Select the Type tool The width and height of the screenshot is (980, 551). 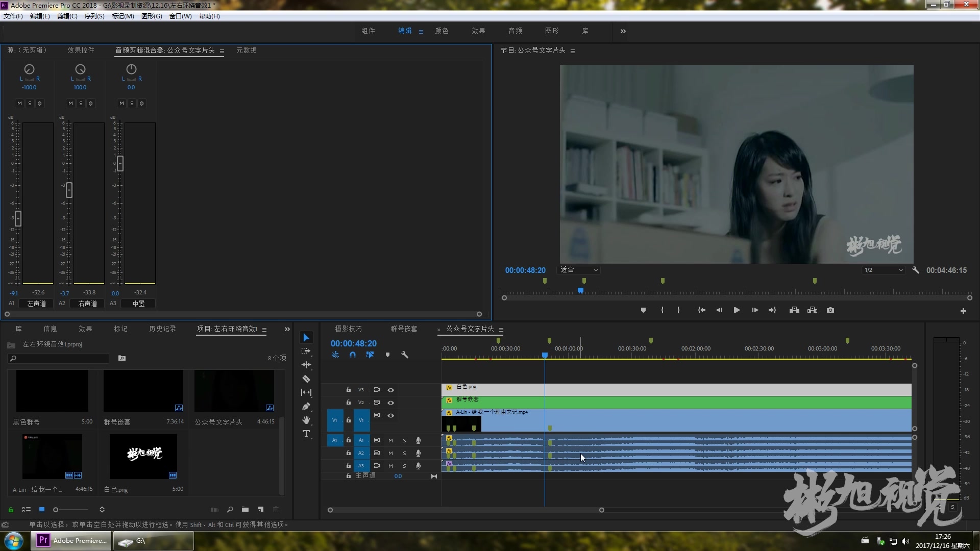306,434
